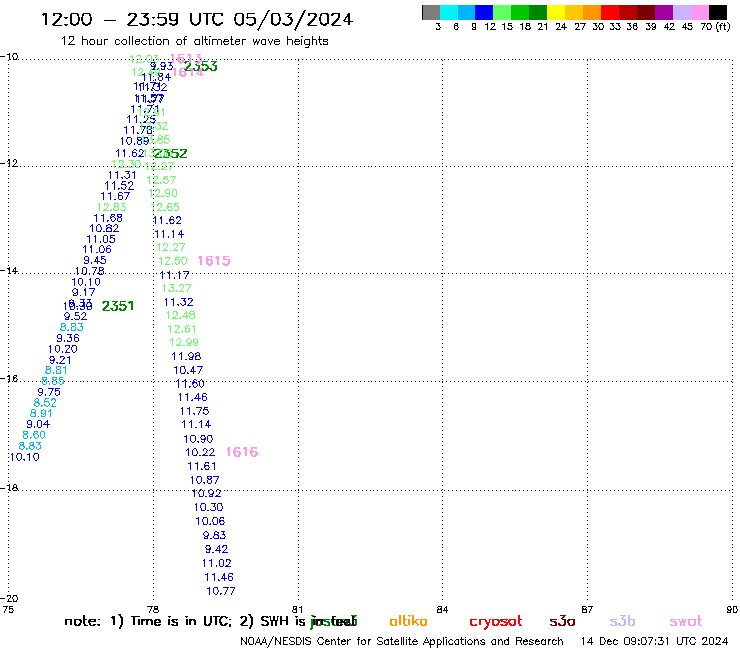Click the wave height value 11.32
This screenshot has width=740, height=650.
click(179, 302)
